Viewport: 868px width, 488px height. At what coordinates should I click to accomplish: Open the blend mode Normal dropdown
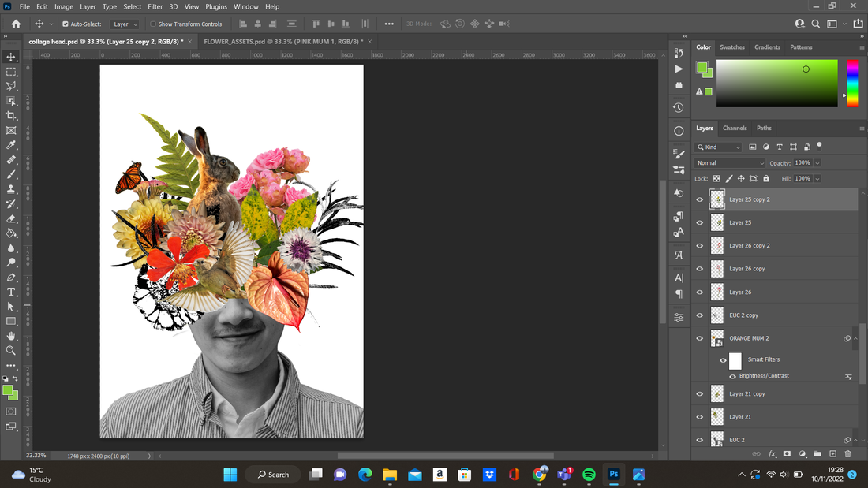point(729,163)
